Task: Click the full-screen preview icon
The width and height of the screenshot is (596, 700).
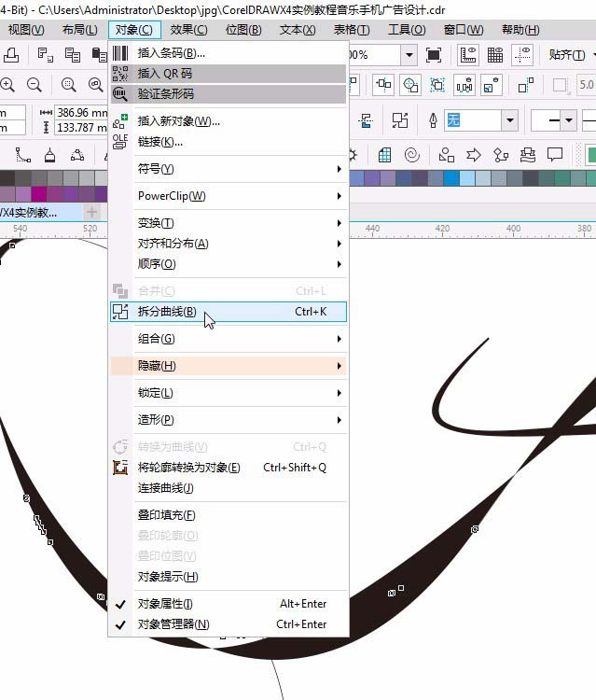Action: coord(434,55)
